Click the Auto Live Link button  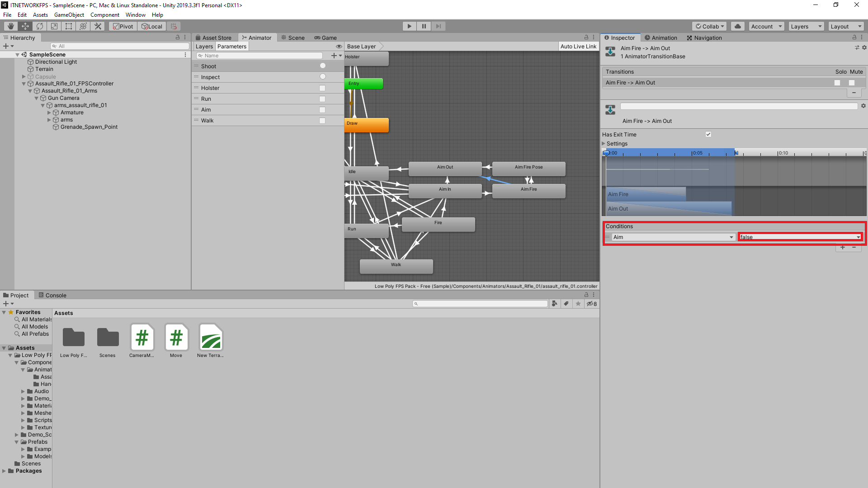(579, 46)
